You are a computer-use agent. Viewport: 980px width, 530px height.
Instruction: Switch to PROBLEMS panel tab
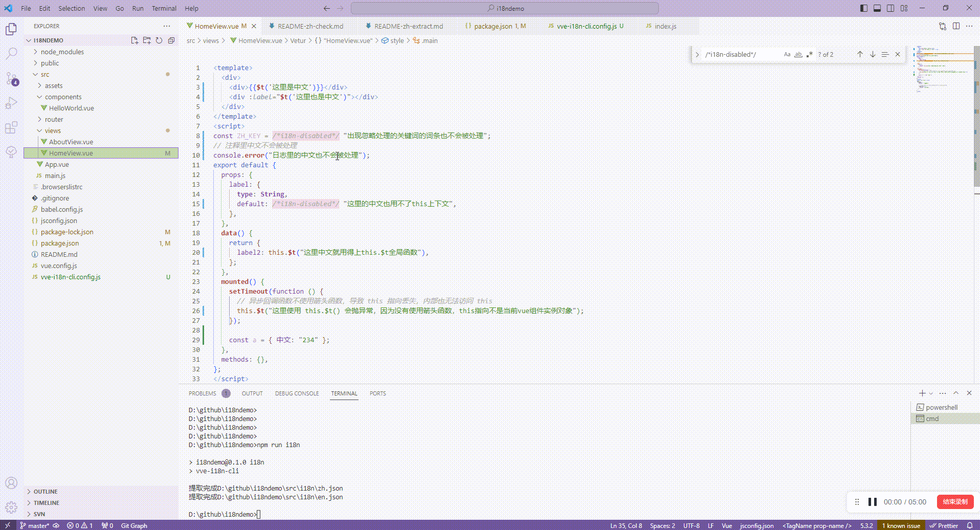[x=203, y=393]
